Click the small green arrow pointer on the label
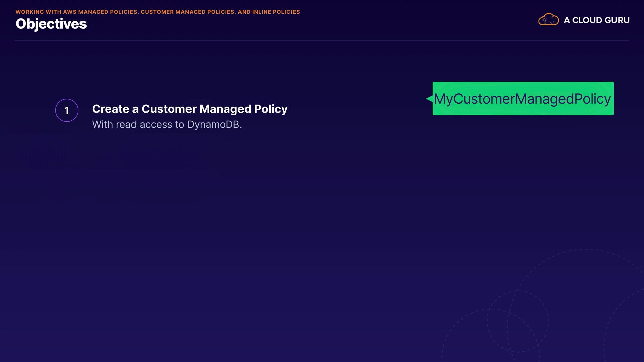Screen dimensions: 644x362 [x=429, y=99]
